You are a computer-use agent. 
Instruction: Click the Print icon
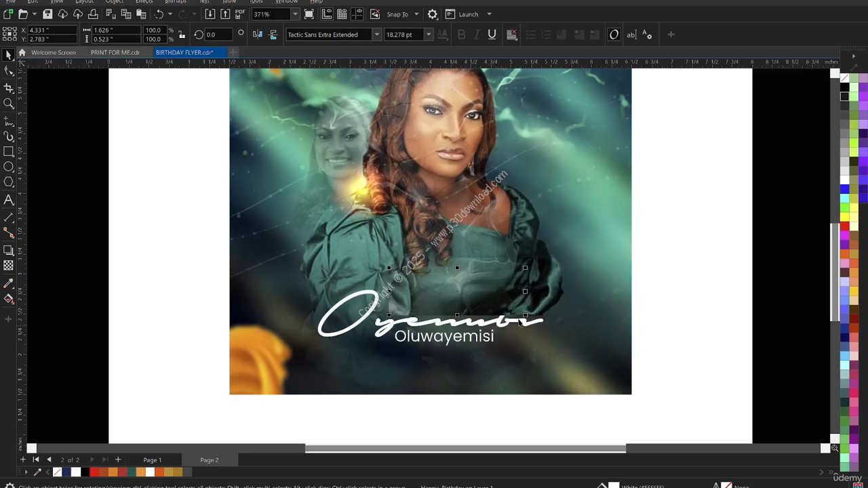(x=94, y=14)
